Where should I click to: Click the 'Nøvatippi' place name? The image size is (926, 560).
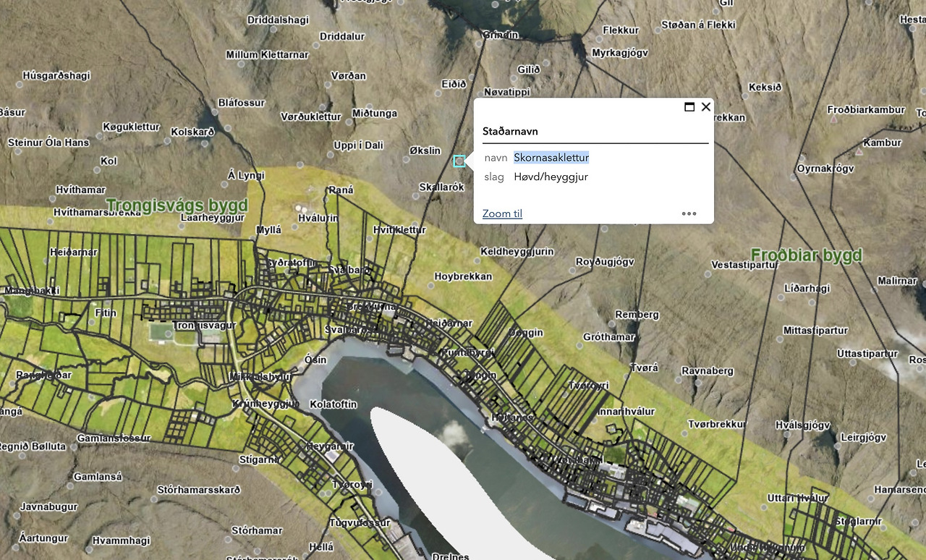click(506, 92)
